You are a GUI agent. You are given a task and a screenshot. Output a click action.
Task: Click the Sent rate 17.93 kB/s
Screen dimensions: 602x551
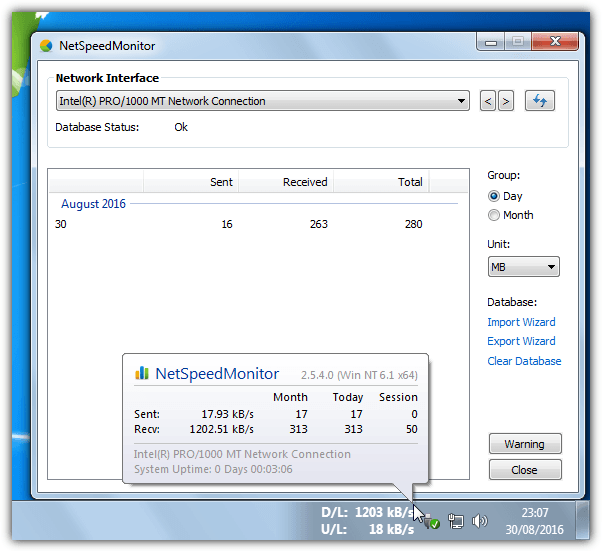point(228,414)
